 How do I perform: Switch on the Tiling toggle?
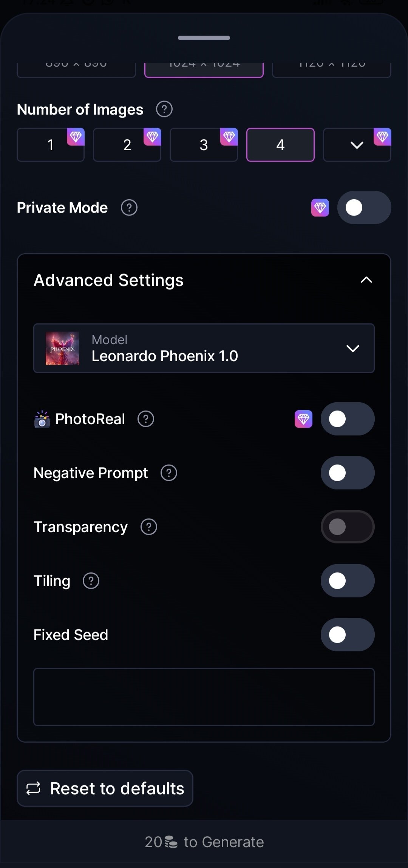coord(347,581)
